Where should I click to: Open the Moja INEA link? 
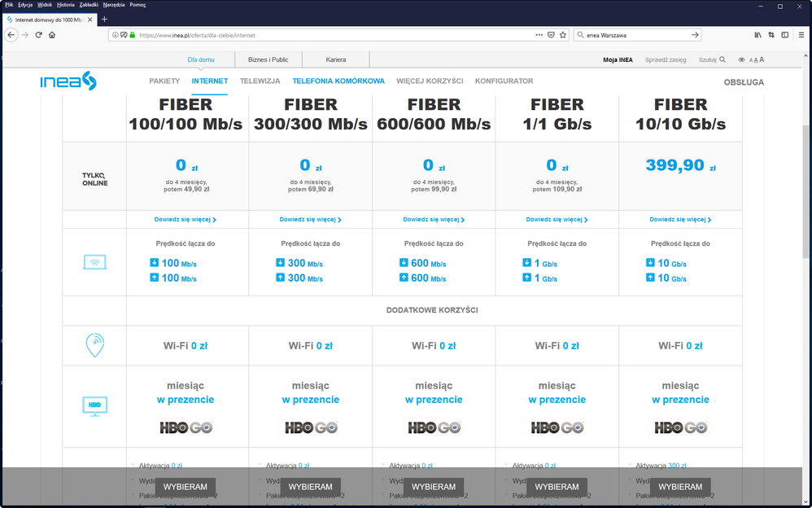pos(618,59)
